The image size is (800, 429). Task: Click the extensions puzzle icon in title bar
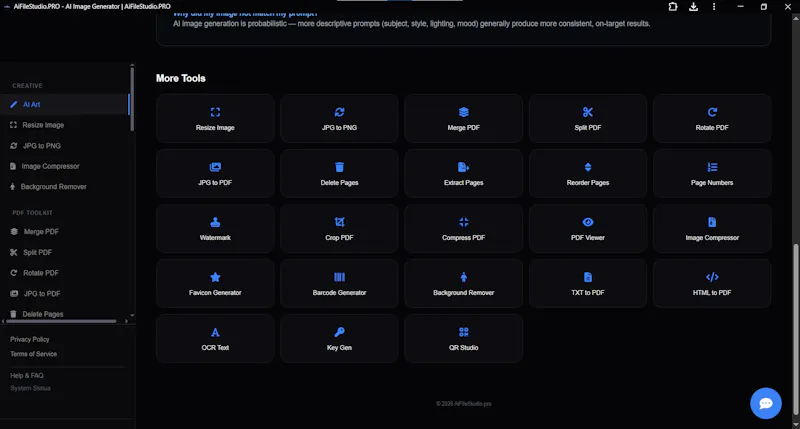(x=673, y=7)
